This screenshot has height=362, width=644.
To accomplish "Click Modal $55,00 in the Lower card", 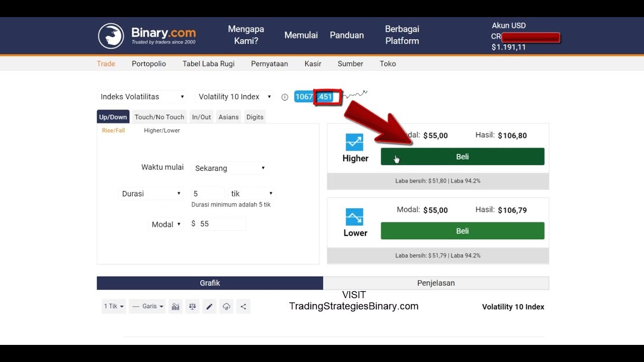I will point(422,210).
